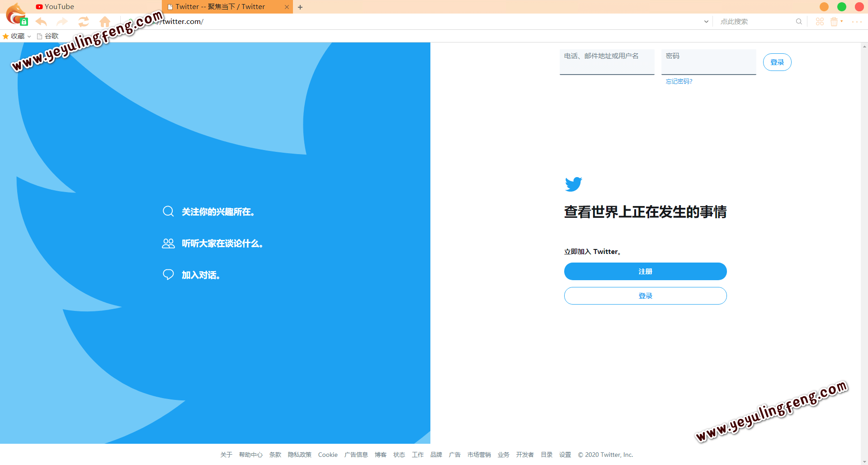Open the 条款 footer link
868x465 pixels.
[275, 455]
